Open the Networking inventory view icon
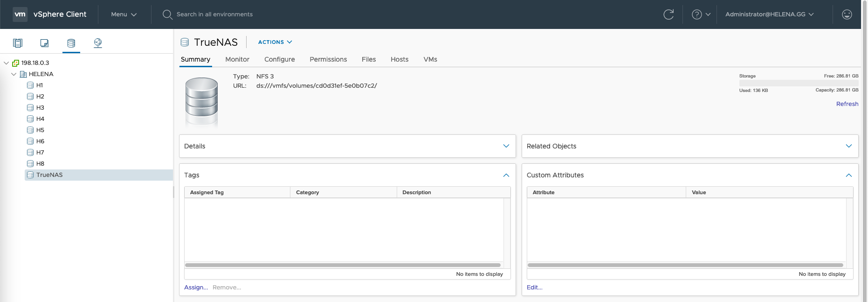 tap(97, 43)
